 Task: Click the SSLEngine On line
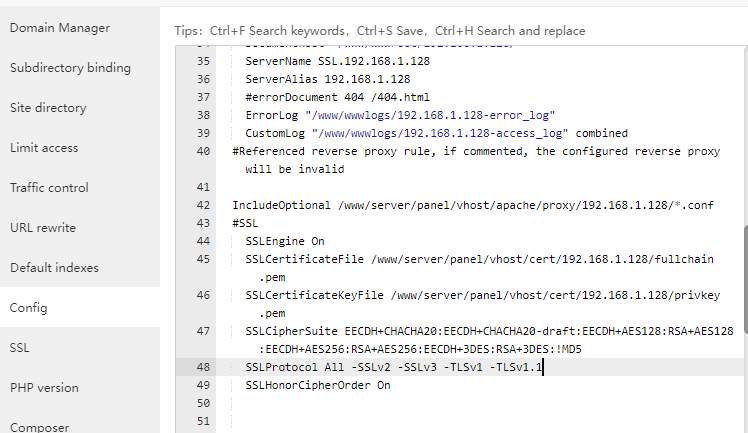pyautogui.click(x=284, y=241)
